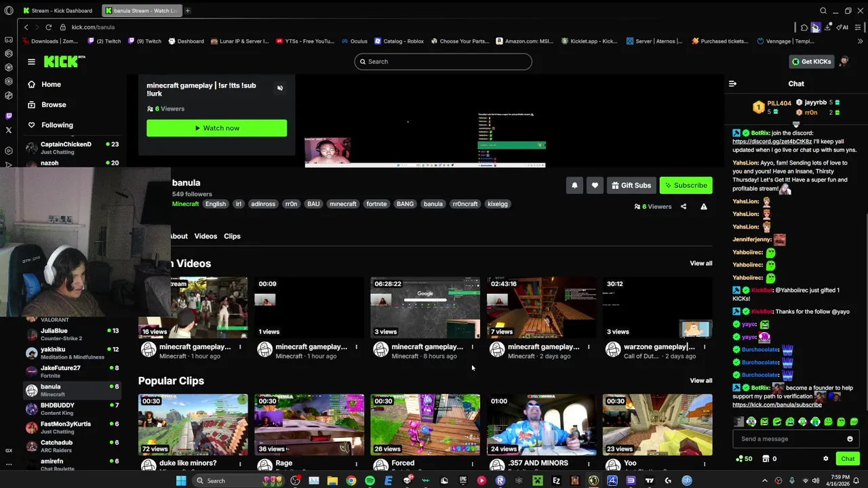The height and width of the screenshot is (488, 868).
Task: Click the green Minecraft category link
Action: point(185,204)
